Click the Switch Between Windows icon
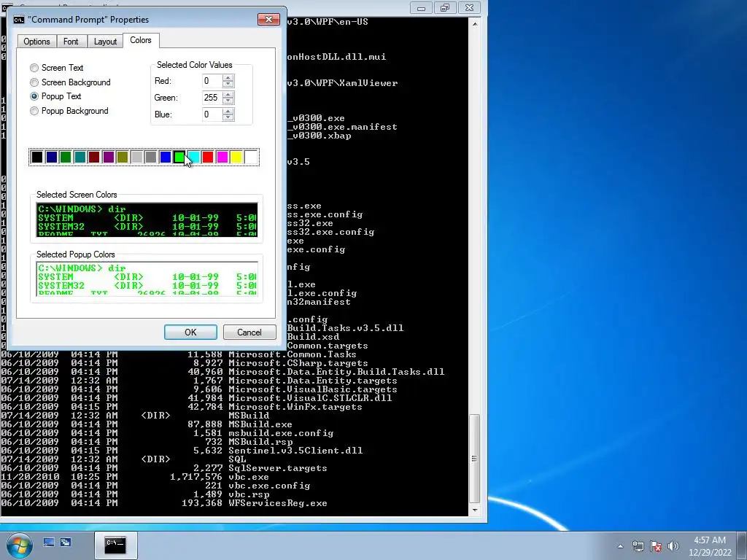The image size is (747, 560). coord(66,542)
